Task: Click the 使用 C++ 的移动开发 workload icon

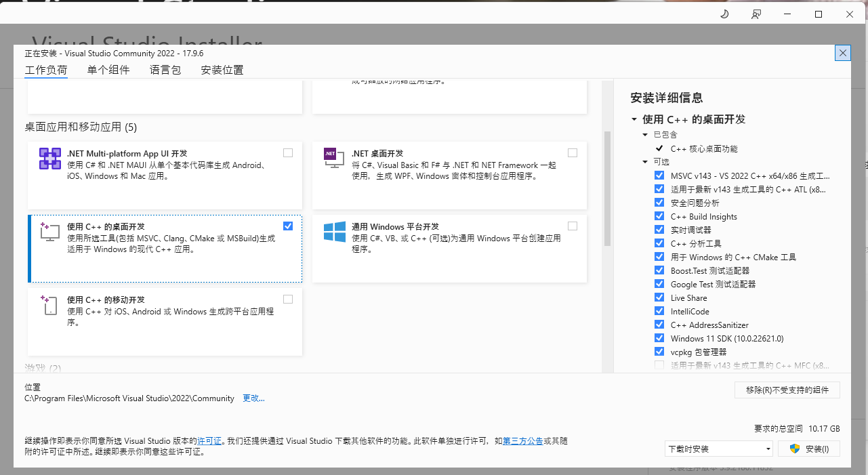Action: click(50, 305)
